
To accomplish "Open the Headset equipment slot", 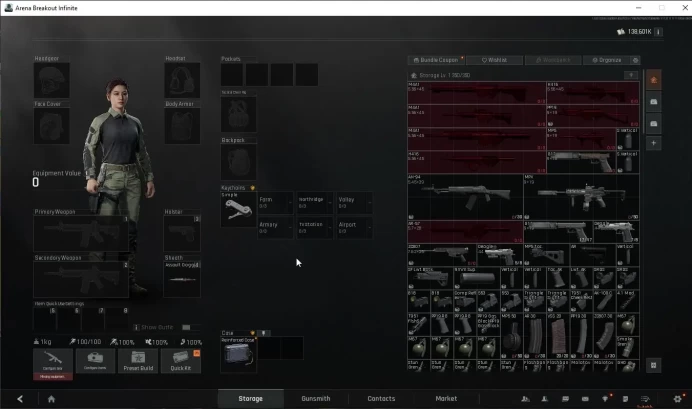I will tap(182, 80).
